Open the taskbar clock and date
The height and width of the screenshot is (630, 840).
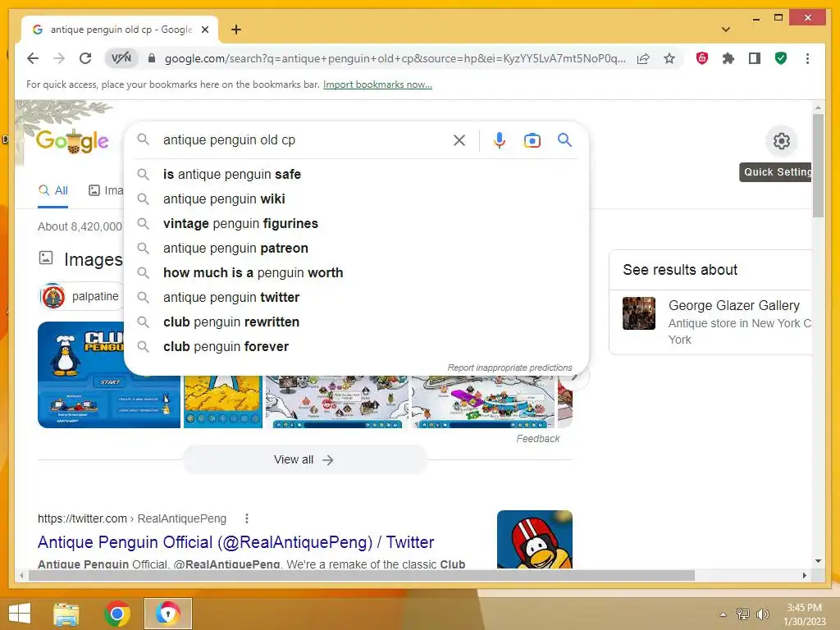tap(805, 614)
